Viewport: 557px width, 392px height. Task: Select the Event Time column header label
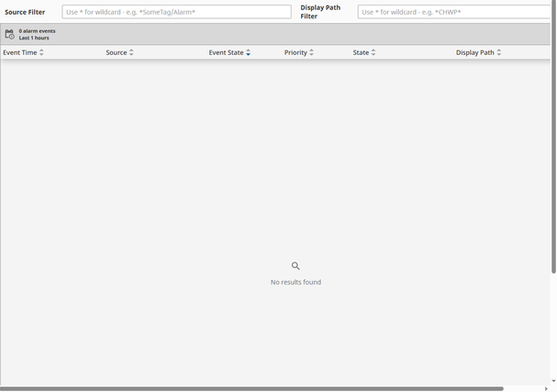(20, 52)
